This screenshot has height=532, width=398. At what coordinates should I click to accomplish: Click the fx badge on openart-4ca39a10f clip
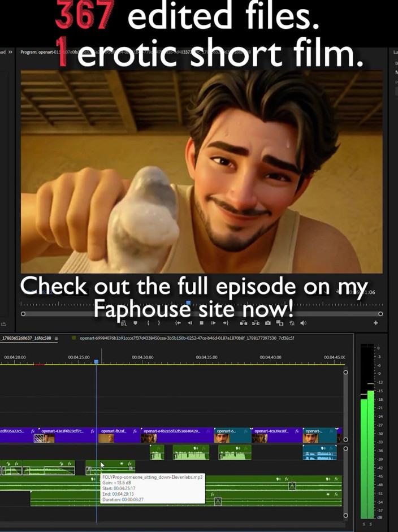pos(297,431)
